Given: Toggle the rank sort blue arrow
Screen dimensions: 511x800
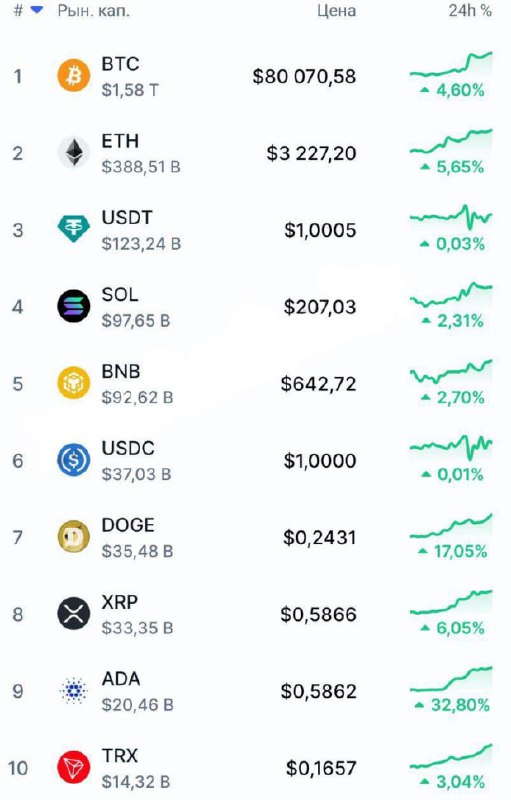Looking at the screenshot, I should [x=37, y=10].
